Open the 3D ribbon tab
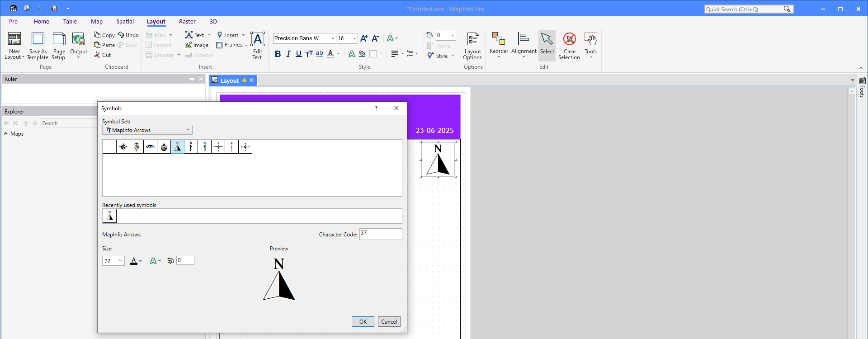The height and width of the screenshot is (339, 868). tap(213, 21)
